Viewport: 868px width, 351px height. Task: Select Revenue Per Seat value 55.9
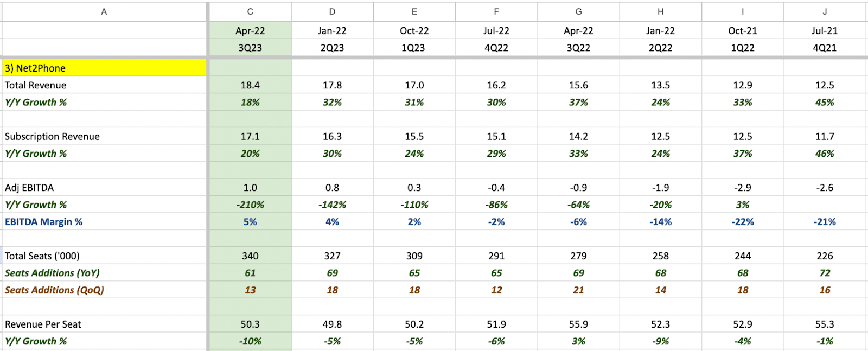(x=578, y=324)
